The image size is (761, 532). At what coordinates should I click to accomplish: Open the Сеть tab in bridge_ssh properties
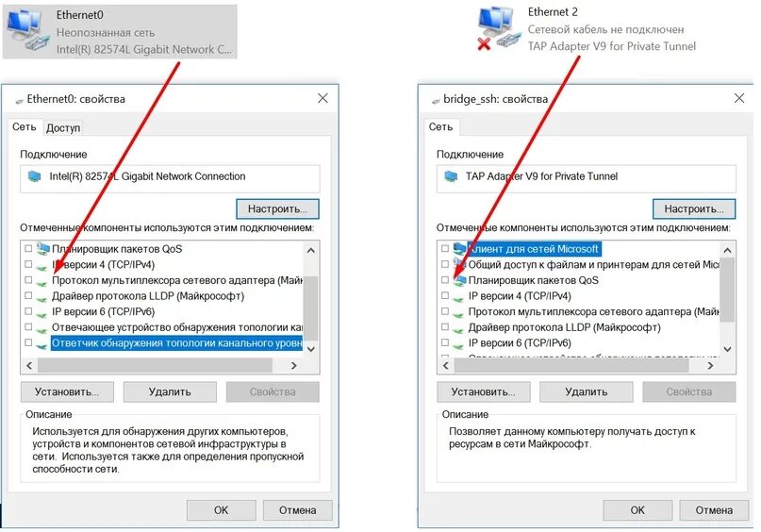click(x=440, y=127)
